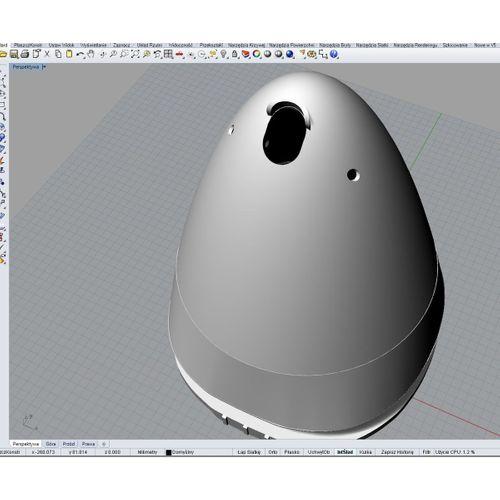Open a file with the folder icon
Image resolution: width=500 pixels, height=500 pixels.
tap(3, 54)
